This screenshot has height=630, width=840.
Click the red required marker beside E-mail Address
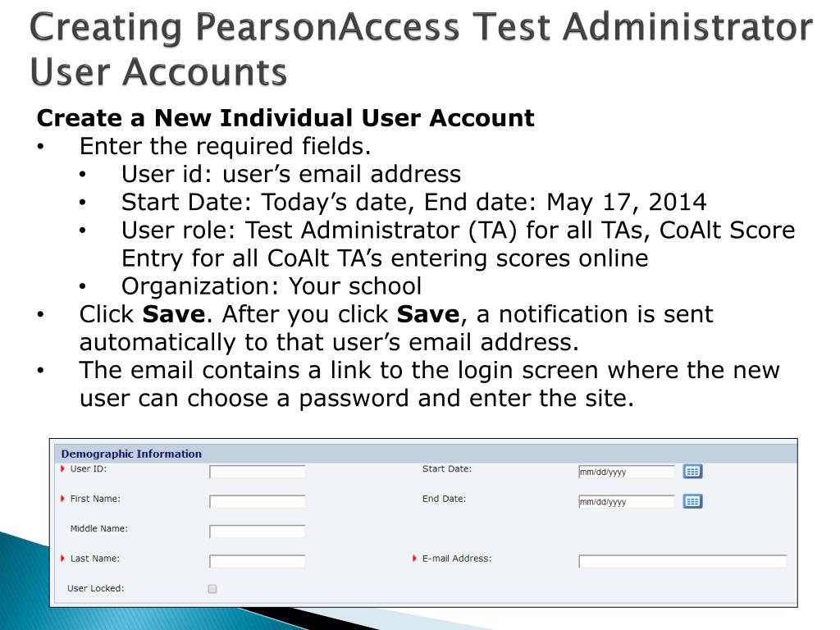pyautogui.click(x=414, y=558)
